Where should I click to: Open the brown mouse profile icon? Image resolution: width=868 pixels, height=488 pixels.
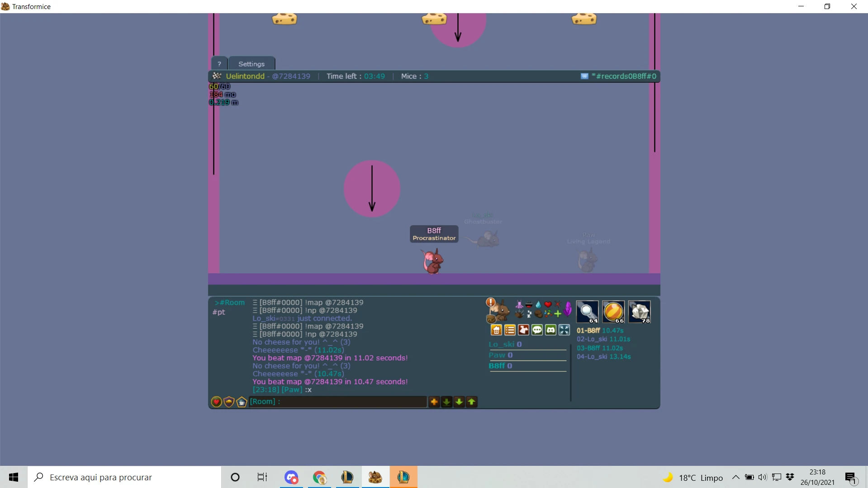tap(500, 312)
